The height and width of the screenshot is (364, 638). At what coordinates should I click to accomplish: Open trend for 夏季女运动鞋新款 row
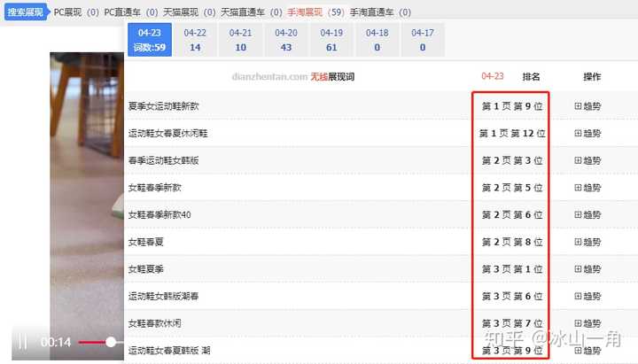587,106
